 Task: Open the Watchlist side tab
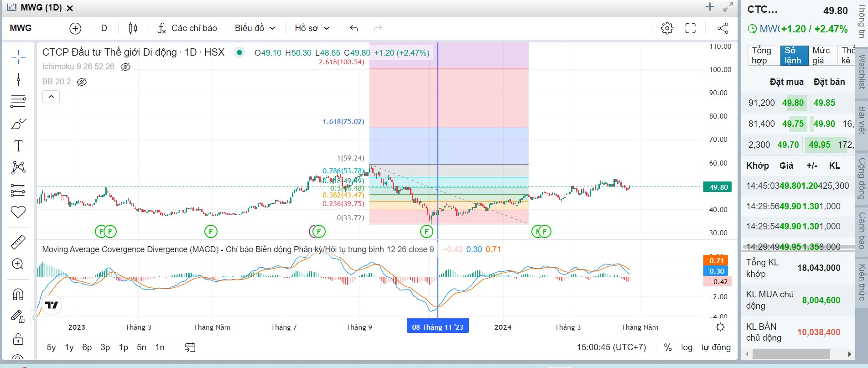[x=862, y=72]
